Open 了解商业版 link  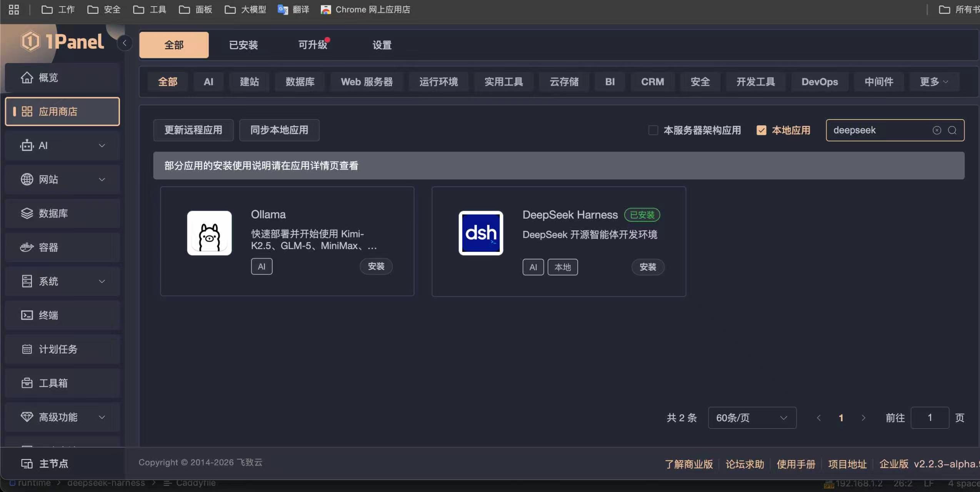click(689, 464)
